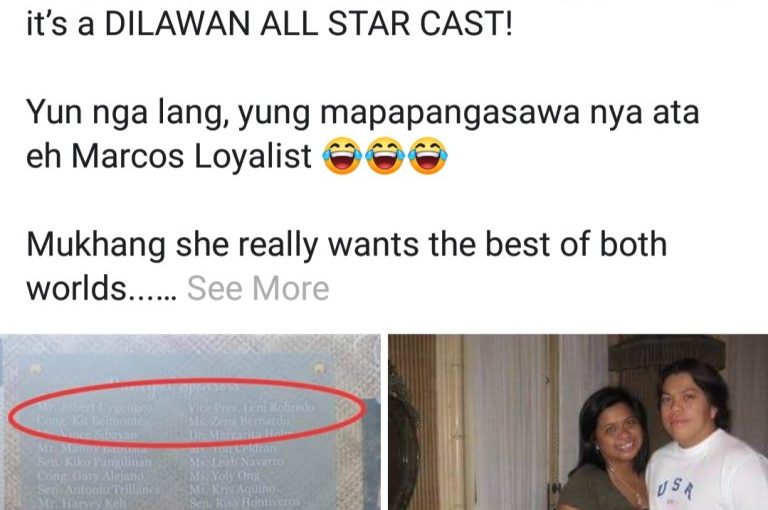The height and width of the screenshot is (510, 768).
Task: Open the plaque photo thumbnail
Action: [x=190, y=422]
